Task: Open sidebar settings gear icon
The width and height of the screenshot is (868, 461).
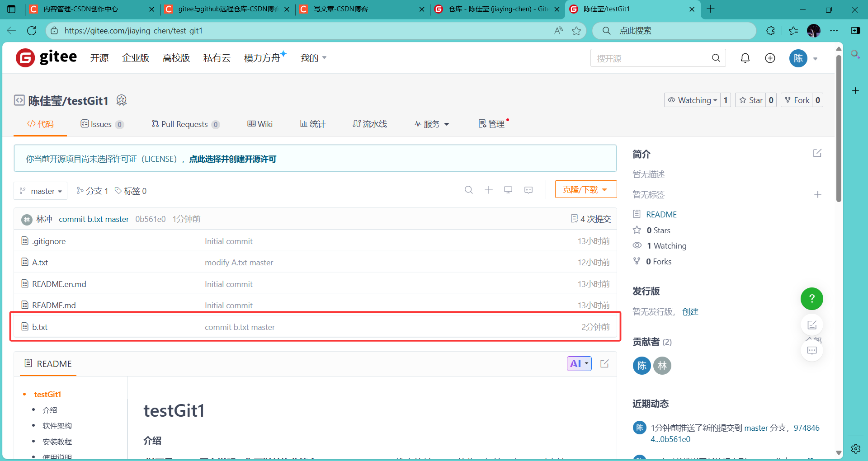Action: click(855, 448)
